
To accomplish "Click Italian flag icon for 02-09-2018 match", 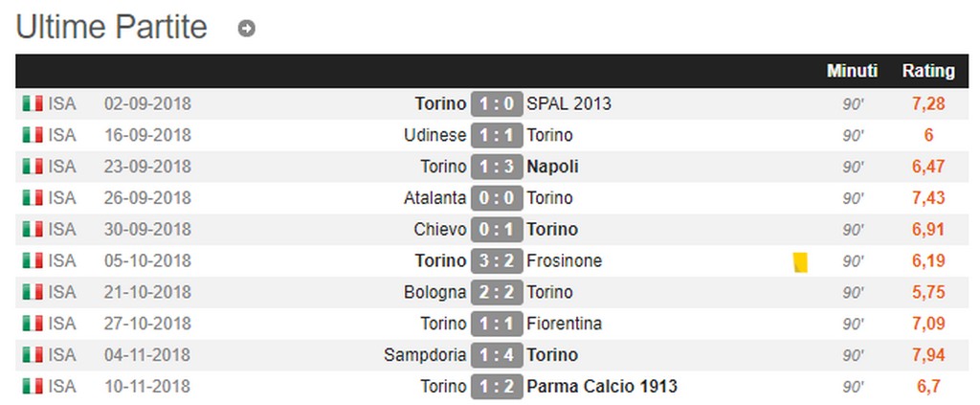I will [33, 103].
